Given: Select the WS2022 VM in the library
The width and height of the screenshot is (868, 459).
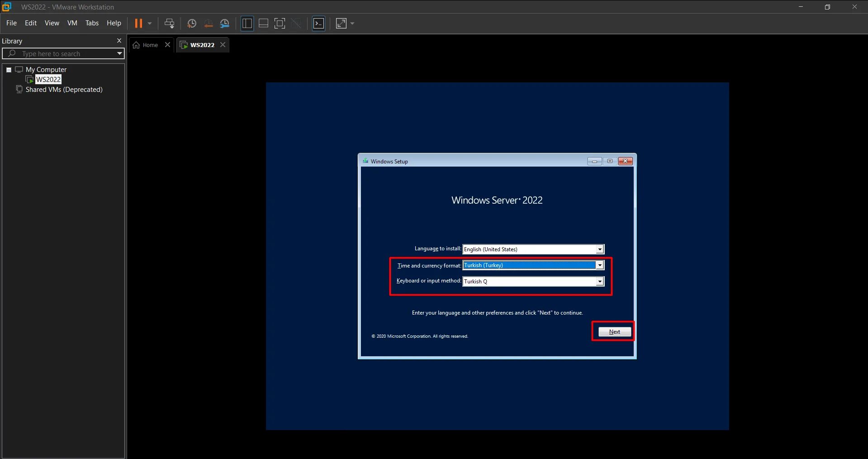Looking at the screenshot, I should 48,80.
